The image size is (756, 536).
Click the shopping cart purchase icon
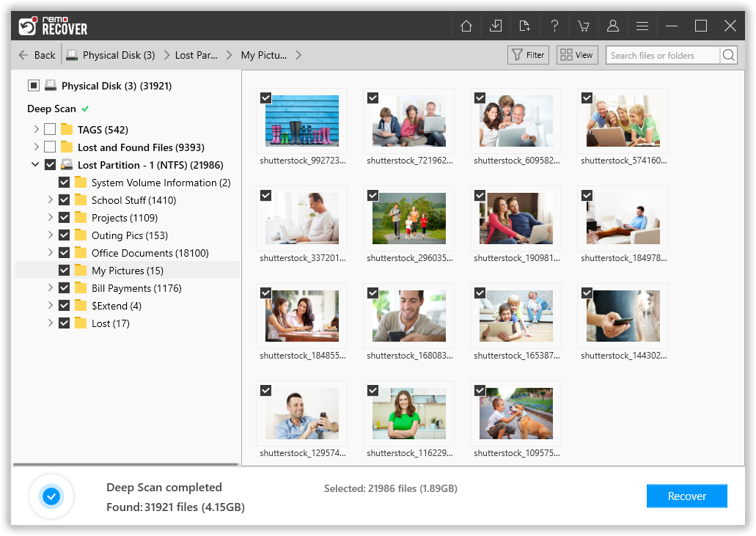coord(584,25)
